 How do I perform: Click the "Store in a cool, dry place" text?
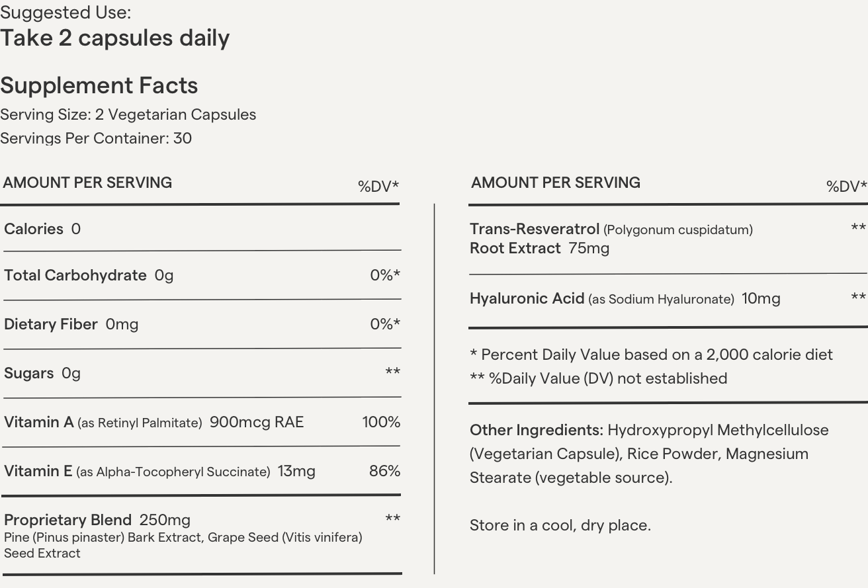tap(560, 525)
